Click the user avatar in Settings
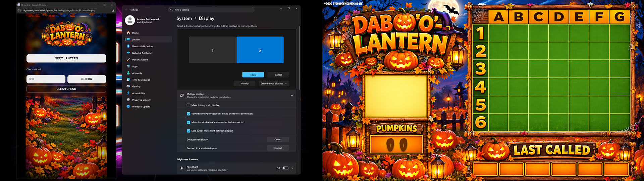The height and width of the screenshot is (181, 644). [130, 20]
